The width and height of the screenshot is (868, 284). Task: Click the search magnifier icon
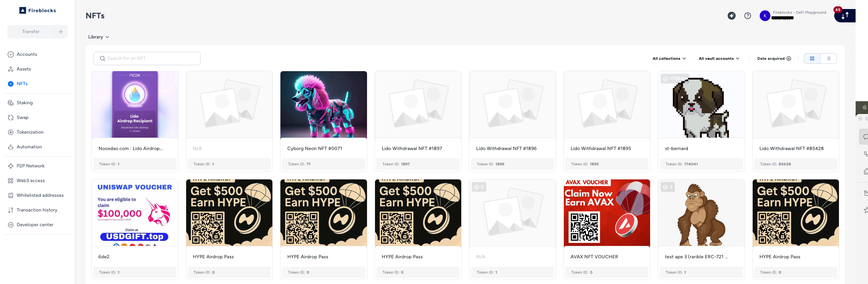pos(102,58)
